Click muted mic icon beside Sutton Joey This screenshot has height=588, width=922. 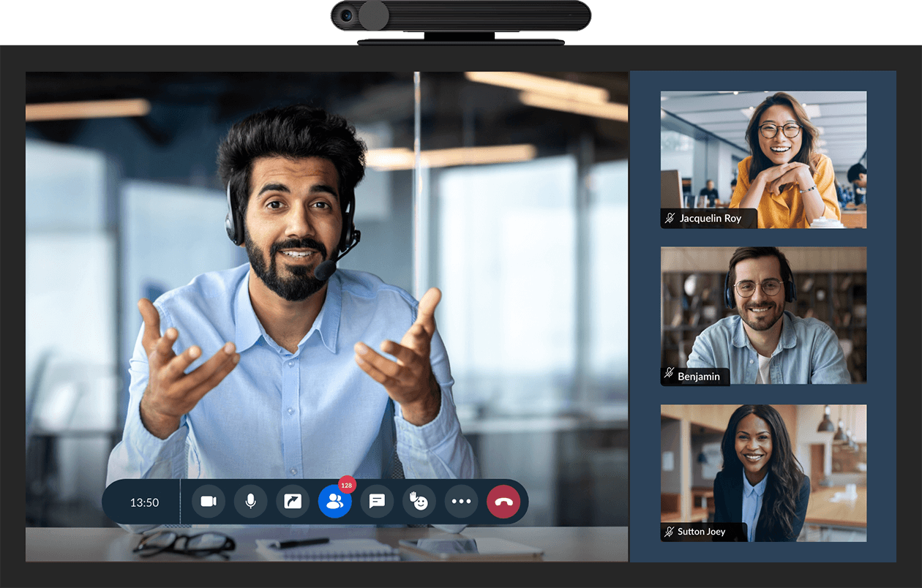point(670,532)
